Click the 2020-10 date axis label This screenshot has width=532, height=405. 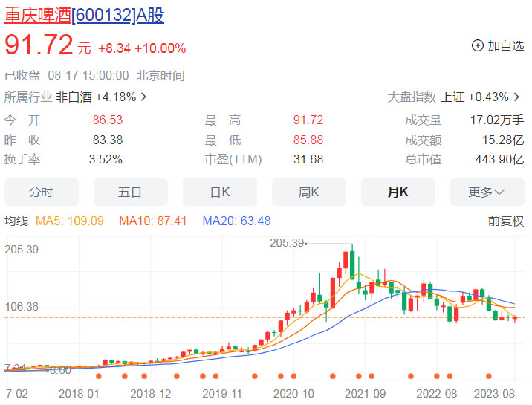click(x=293, y=394)
